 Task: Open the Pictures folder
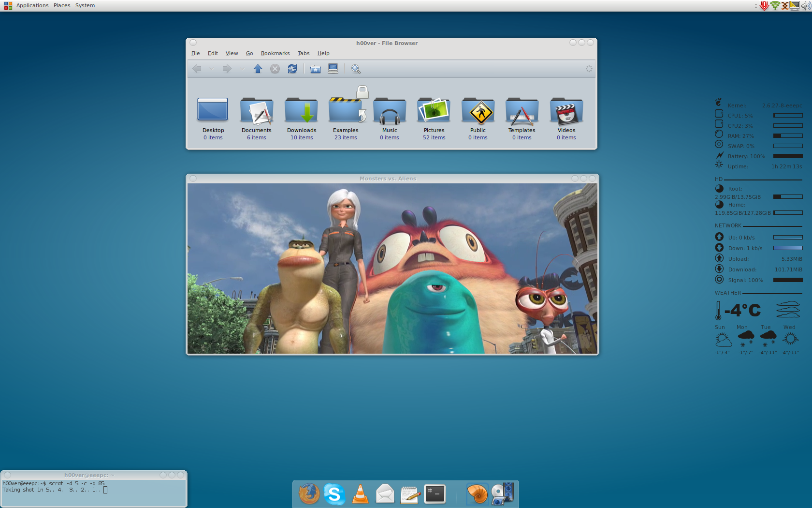(x=434, y=119)
